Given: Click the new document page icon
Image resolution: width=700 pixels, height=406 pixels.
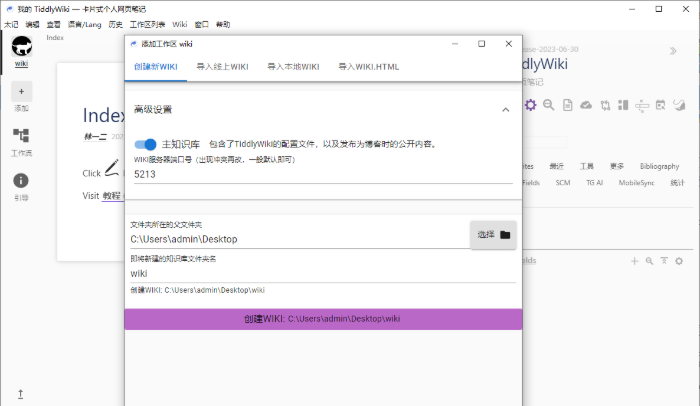Looking at the screenshot, I should tap(567, 105).
